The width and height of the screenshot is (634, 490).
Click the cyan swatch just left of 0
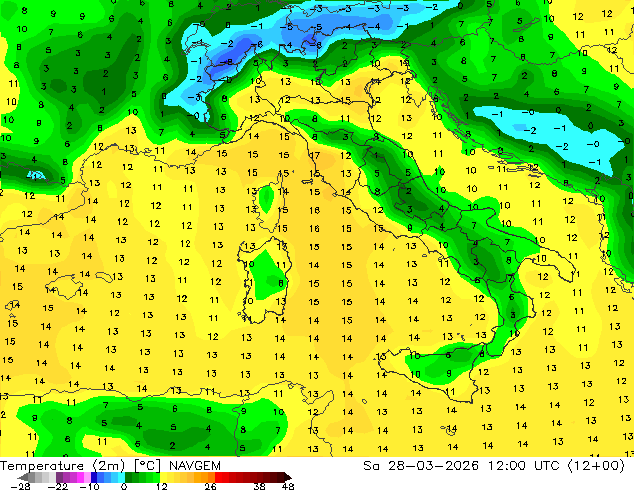(x=121, y=477)
